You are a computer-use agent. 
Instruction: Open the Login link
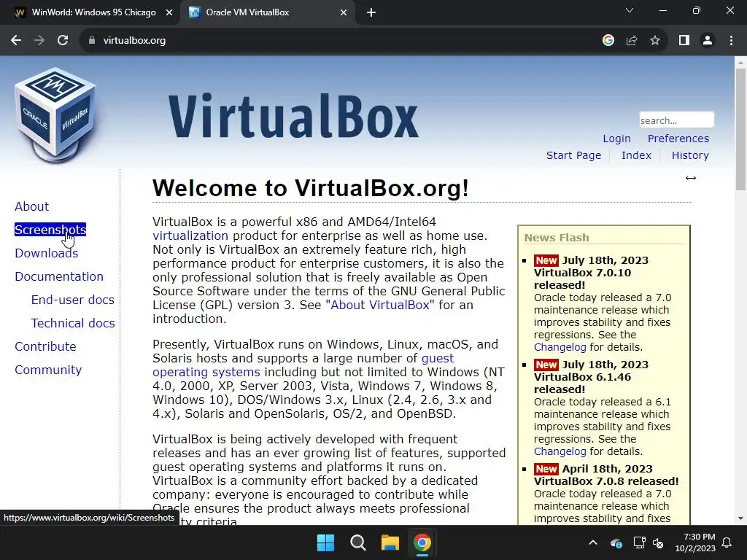click(616, 139)
